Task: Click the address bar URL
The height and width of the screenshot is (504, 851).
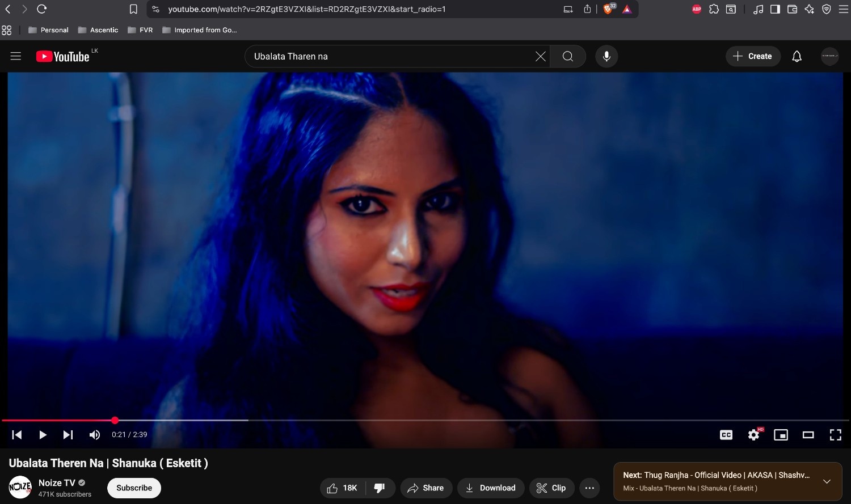Action: pos(307,9)
